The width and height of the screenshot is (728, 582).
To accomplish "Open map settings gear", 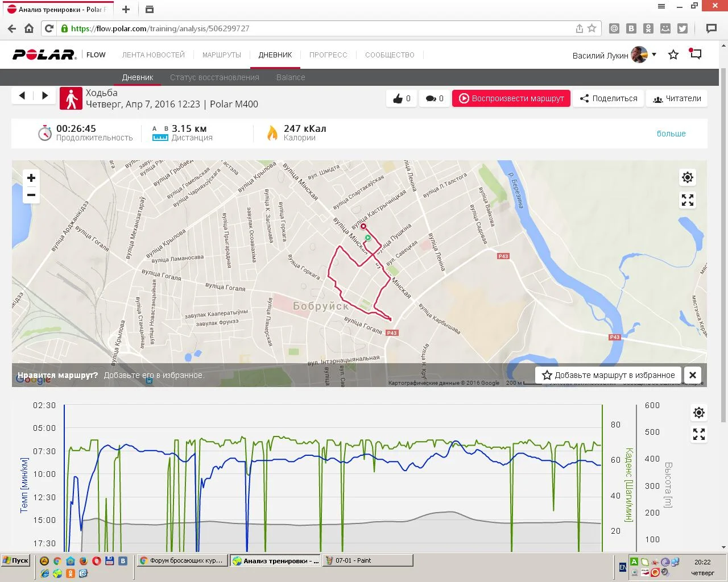I will click(x=688, y=178).
